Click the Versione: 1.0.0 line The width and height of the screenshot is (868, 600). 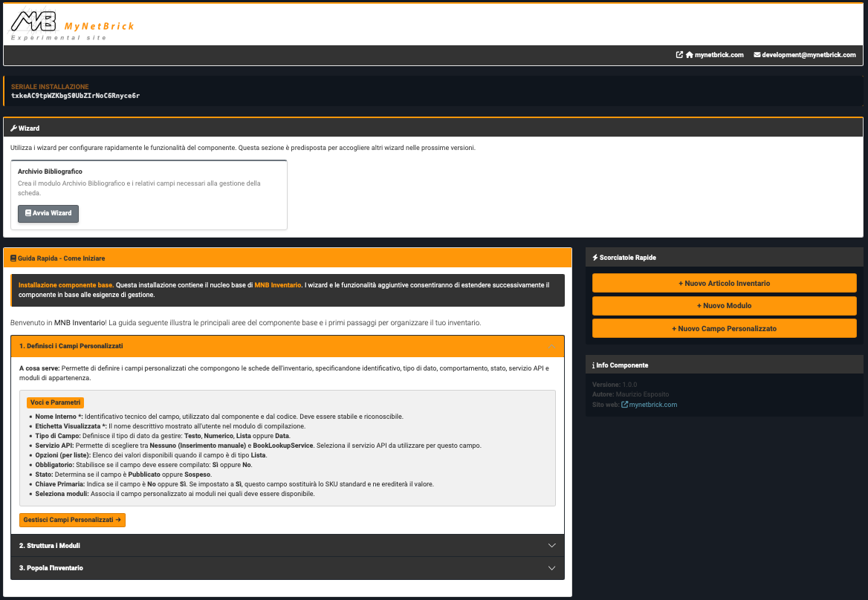(x=615, y=385)
